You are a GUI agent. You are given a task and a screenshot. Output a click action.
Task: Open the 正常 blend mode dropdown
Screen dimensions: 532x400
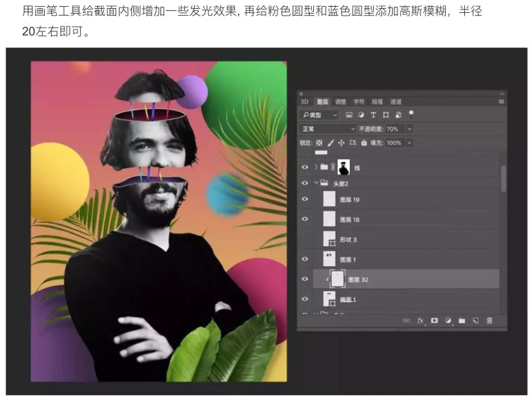click(x=327, y=129)
